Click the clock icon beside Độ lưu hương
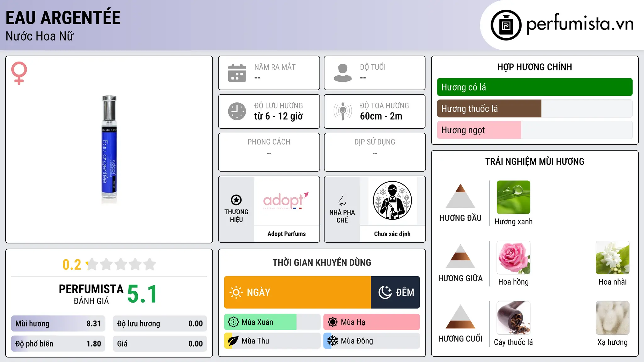 point(237,111)
